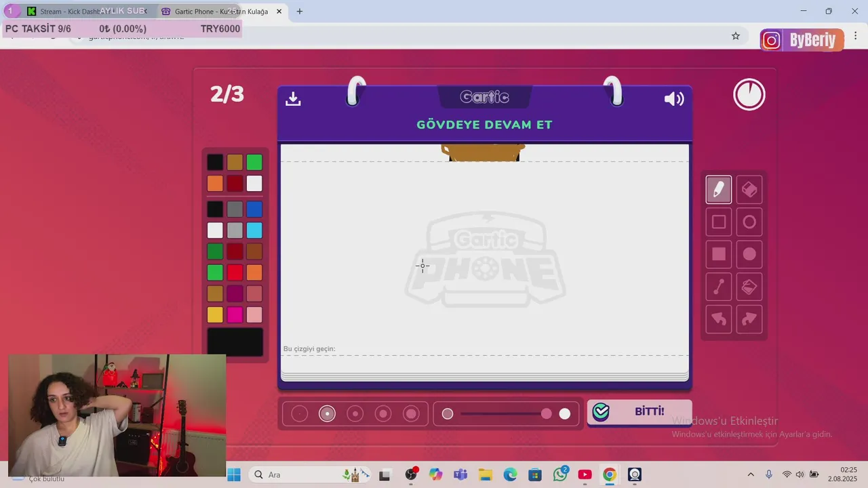Open Microsoft Edge from taskbar

(x=510, y=474)
